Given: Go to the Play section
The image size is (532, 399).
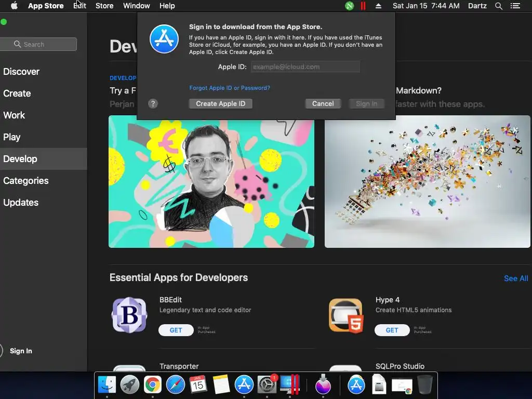Looking at the screenshot, I should click(x=12, y=137).
